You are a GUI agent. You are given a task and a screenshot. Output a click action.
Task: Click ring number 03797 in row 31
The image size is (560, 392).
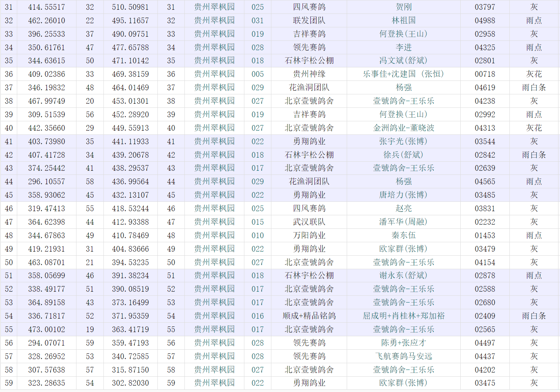485,7
